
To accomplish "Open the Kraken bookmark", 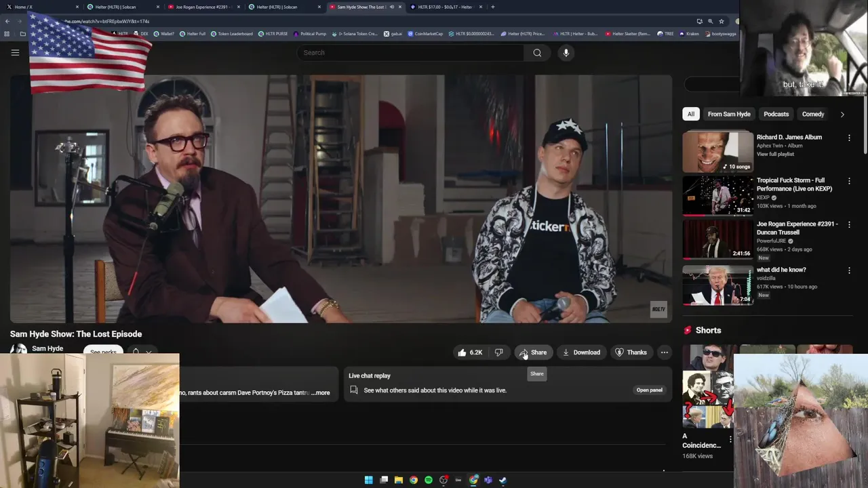I will click(x=689, y=33).
